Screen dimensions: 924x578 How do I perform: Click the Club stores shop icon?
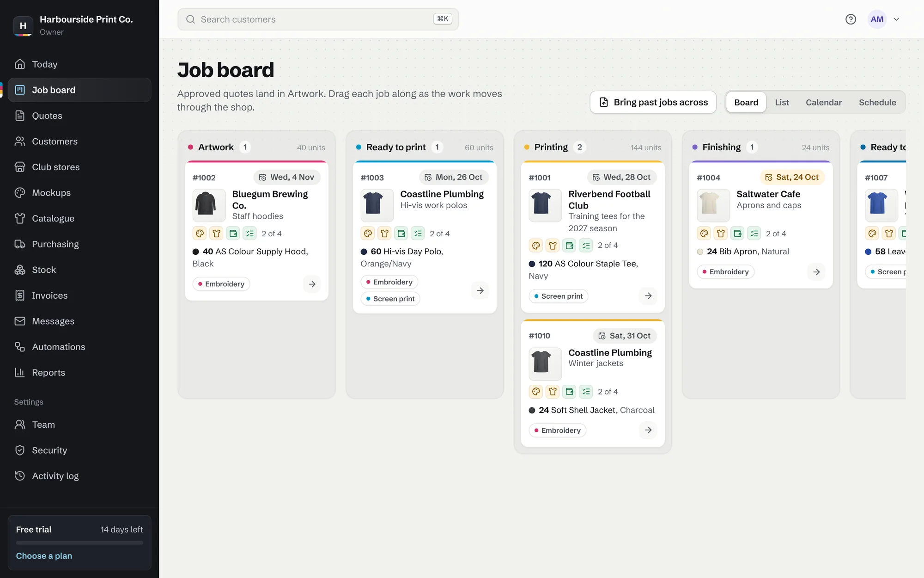(x=20, y=167)
